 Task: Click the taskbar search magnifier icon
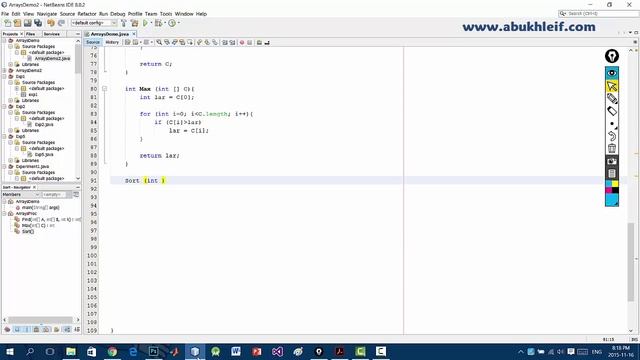pyautogui.click(x=30, y=352)
